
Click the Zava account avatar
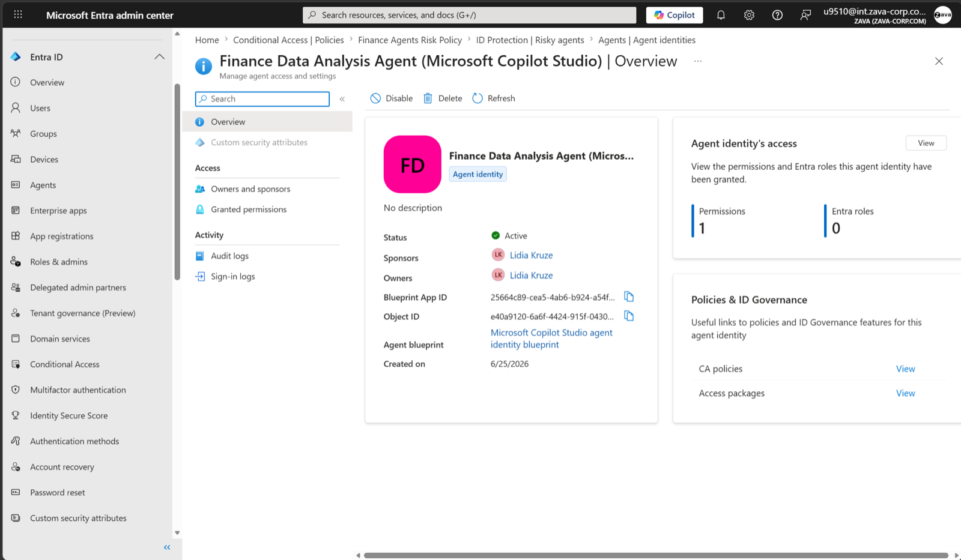943,15
